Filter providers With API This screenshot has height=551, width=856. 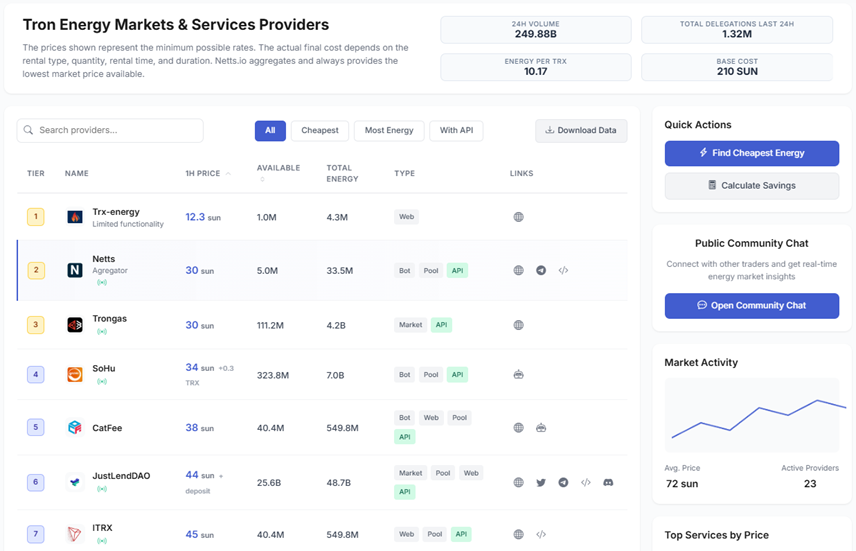click(455, 130)
